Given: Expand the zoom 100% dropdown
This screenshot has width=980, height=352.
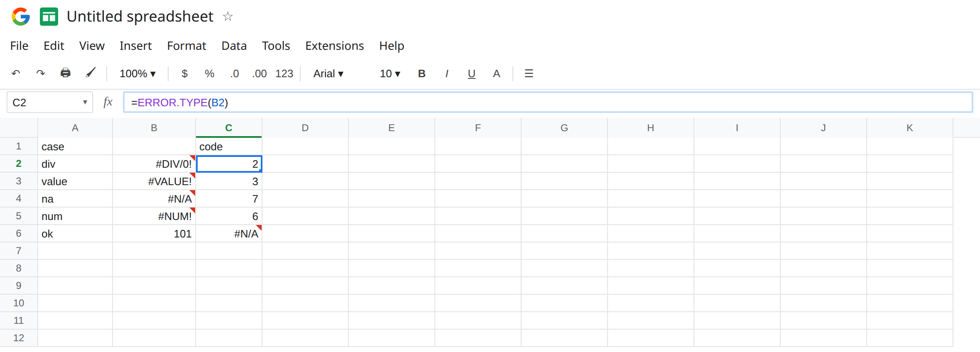Looking at the screenshot, I should click(137, 73).
